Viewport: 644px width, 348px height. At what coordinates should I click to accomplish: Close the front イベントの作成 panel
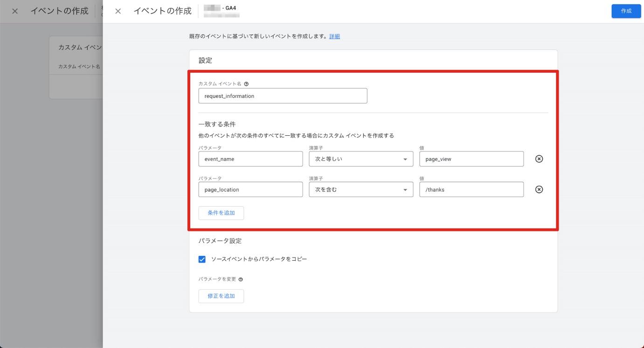118,11
